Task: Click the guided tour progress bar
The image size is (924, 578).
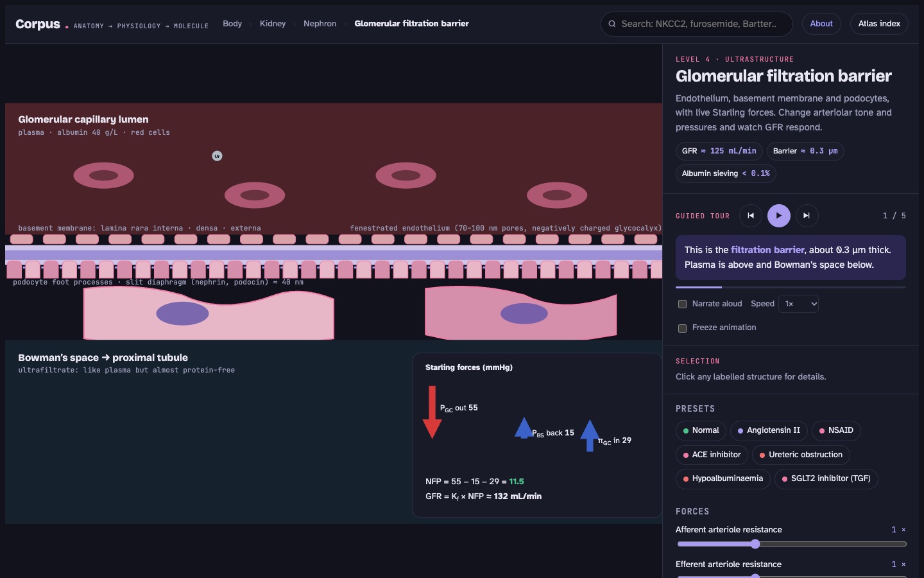Action: (x=791, y=287)
